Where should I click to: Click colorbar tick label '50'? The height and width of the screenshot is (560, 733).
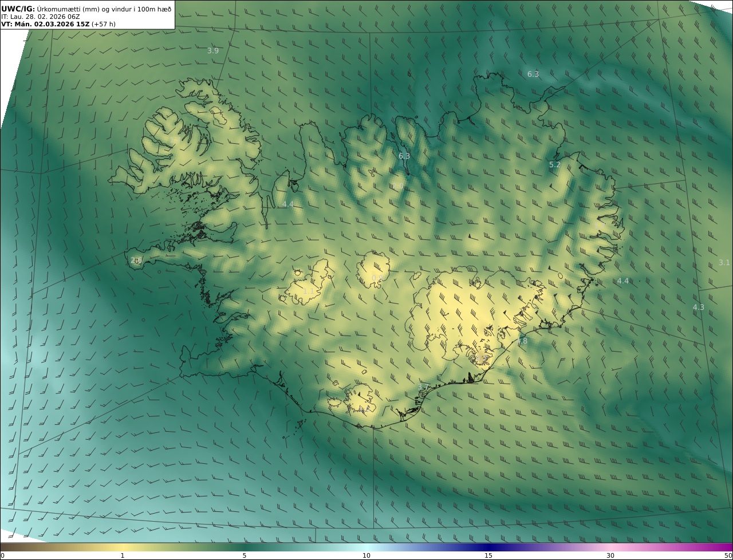pos(728,555)
